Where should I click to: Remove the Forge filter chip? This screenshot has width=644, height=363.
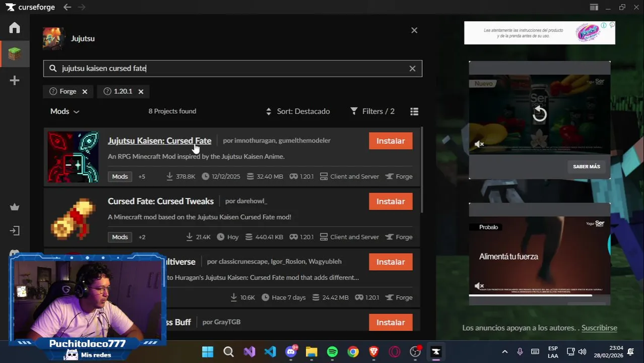point(85,91)
